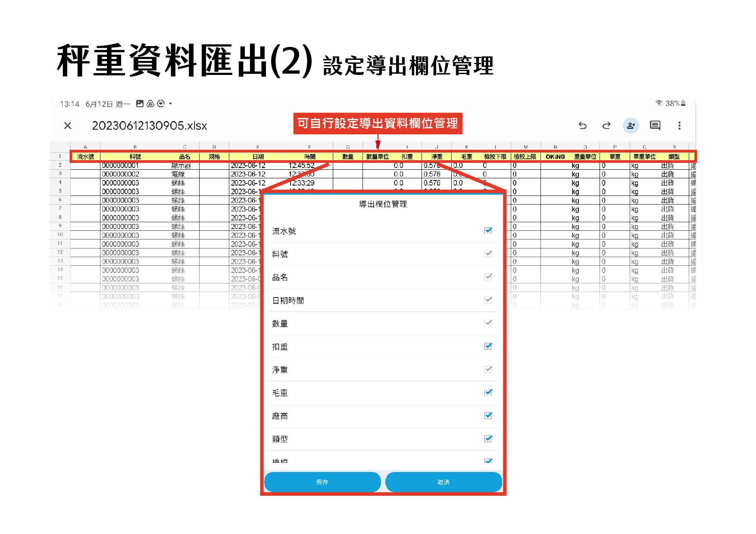Screen dimensions: 756x534
Task: Select the 規格 header cell
Action: (x=214, y=157)
